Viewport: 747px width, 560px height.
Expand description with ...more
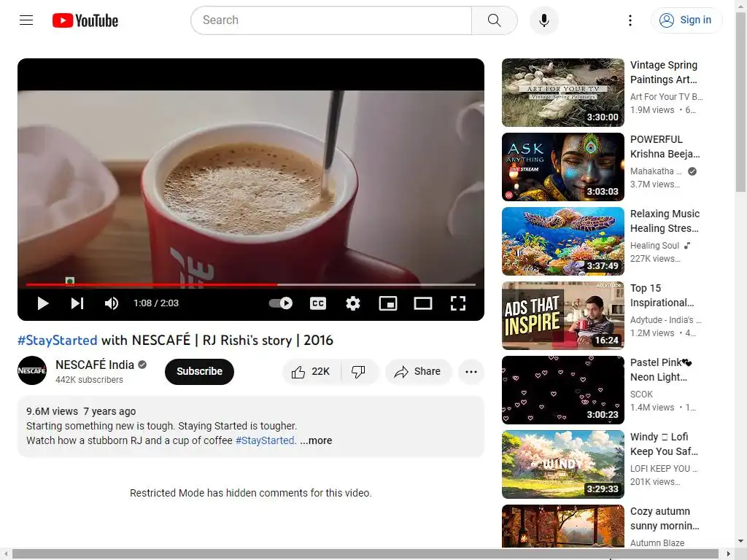(316, 440)
